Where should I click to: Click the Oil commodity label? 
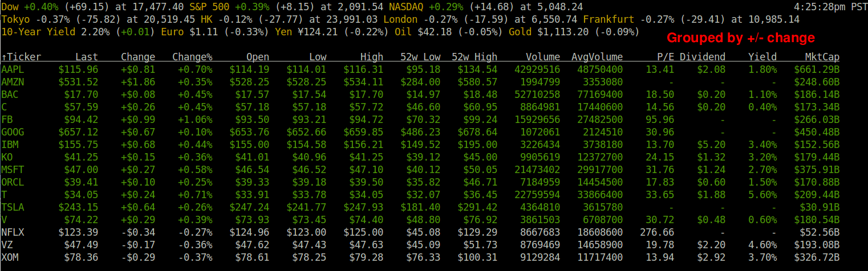point(403,32)
